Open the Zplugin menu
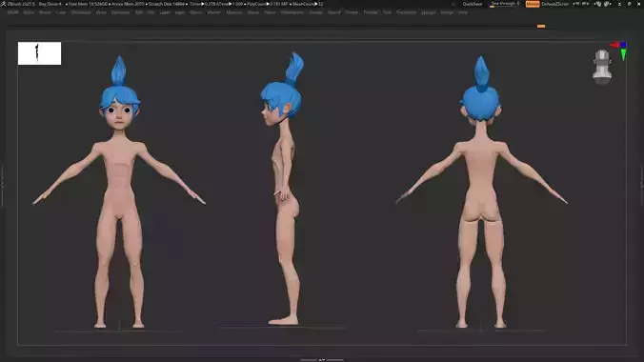Image resolution: width=644 pixels, height=362 pixels. [429, 12]
